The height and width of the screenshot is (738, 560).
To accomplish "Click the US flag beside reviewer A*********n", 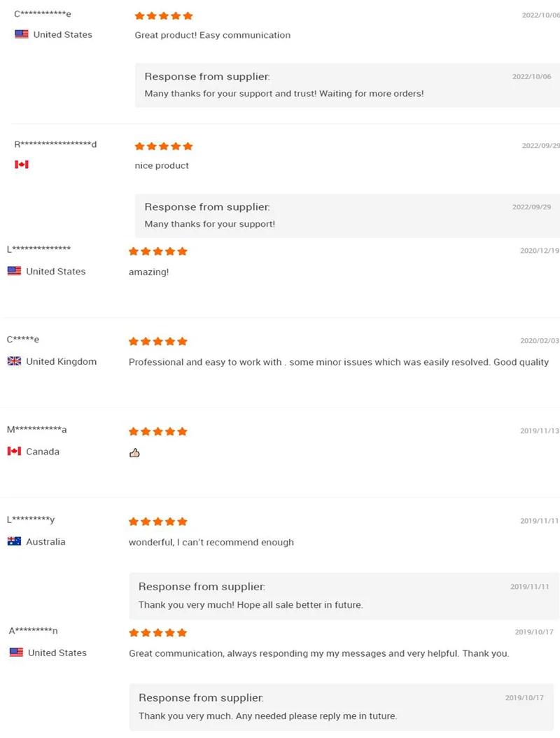I will (x=16, y=653).
